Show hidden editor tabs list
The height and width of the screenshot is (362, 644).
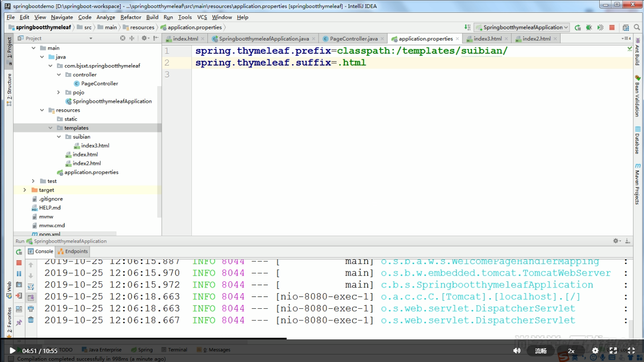pyautogui.click(x=626, y=39)
